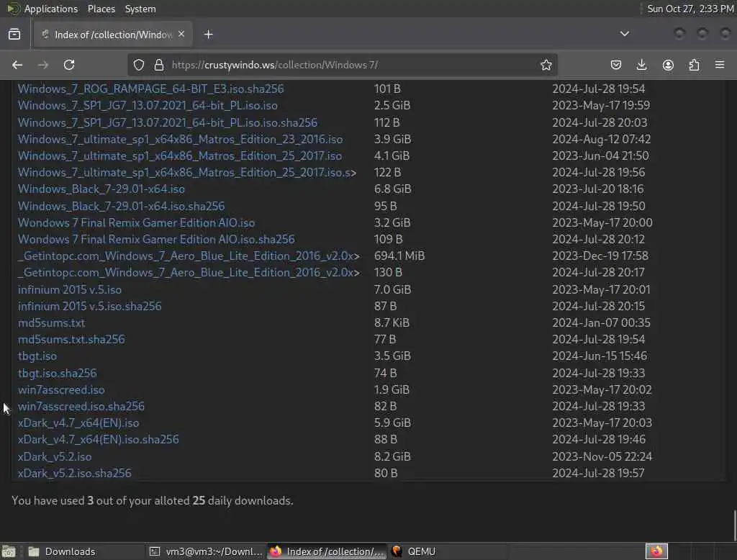Open Windows_7_SP1_JG7 PL.iso.iso.sha256 link
Viewport: 737px width, 560px height.
(x=167, y=122)
